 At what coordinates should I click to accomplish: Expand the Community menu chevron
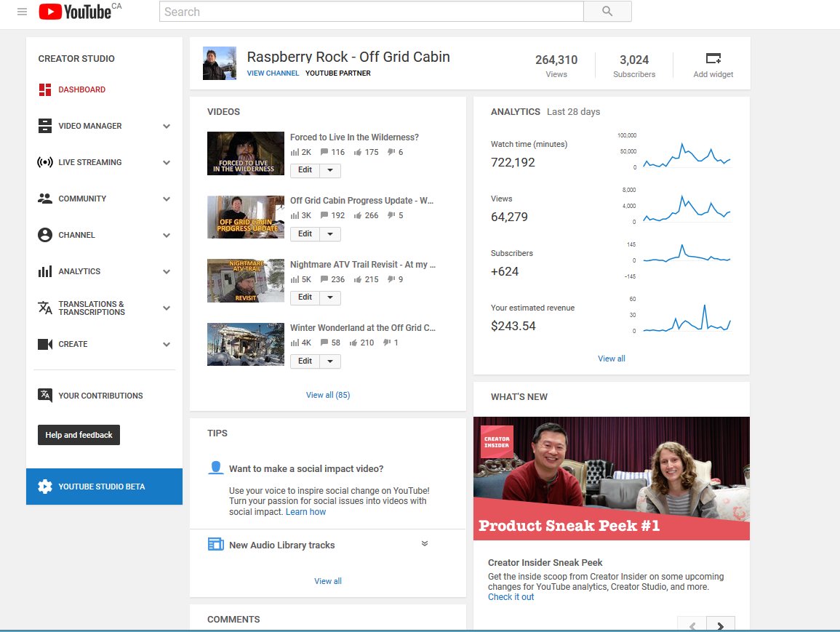click(167, 199)
